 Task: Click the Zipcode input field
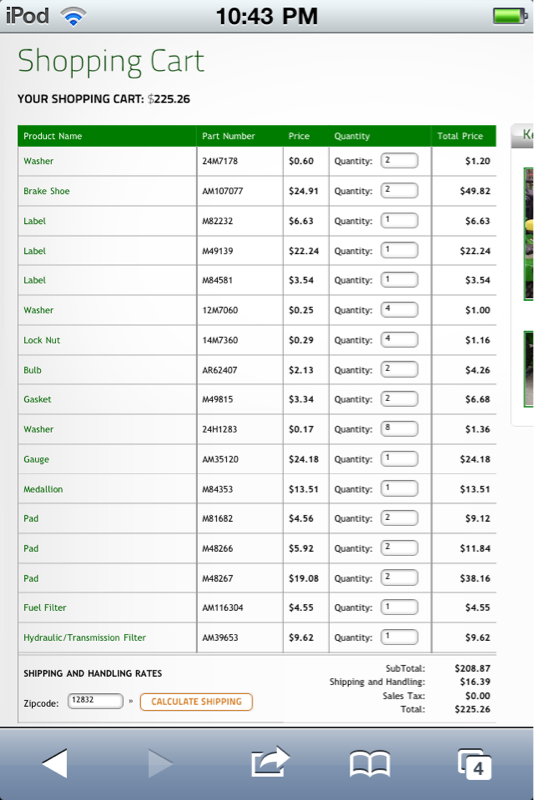[95, 701]
